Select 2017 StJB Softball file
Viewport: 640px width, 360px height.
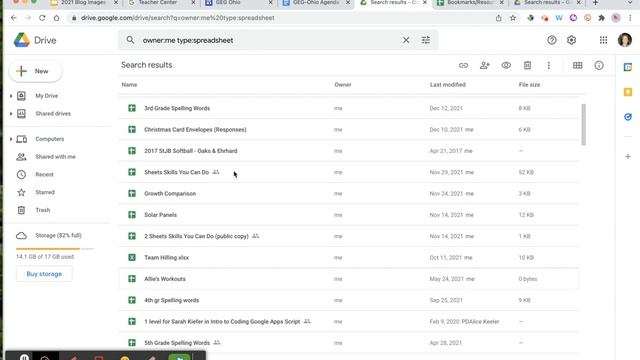coord(349,151)
